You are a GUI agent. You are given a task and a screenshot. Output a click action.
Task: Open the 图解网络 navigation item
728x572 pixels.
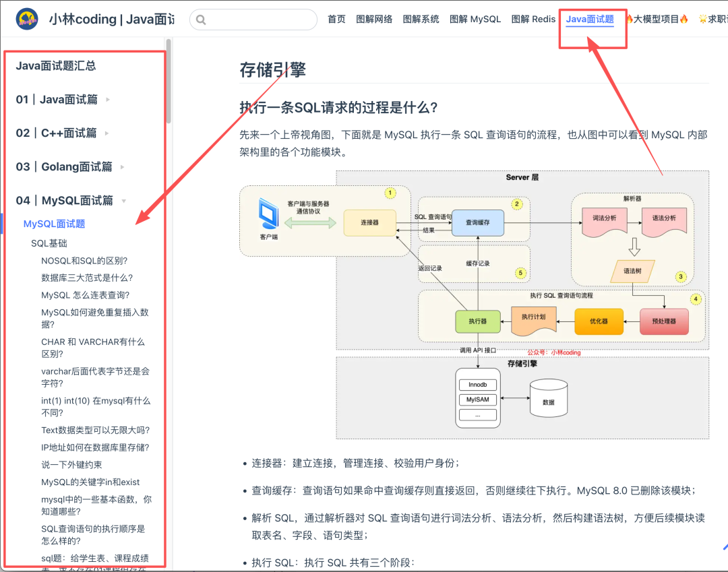coord(374,20)
